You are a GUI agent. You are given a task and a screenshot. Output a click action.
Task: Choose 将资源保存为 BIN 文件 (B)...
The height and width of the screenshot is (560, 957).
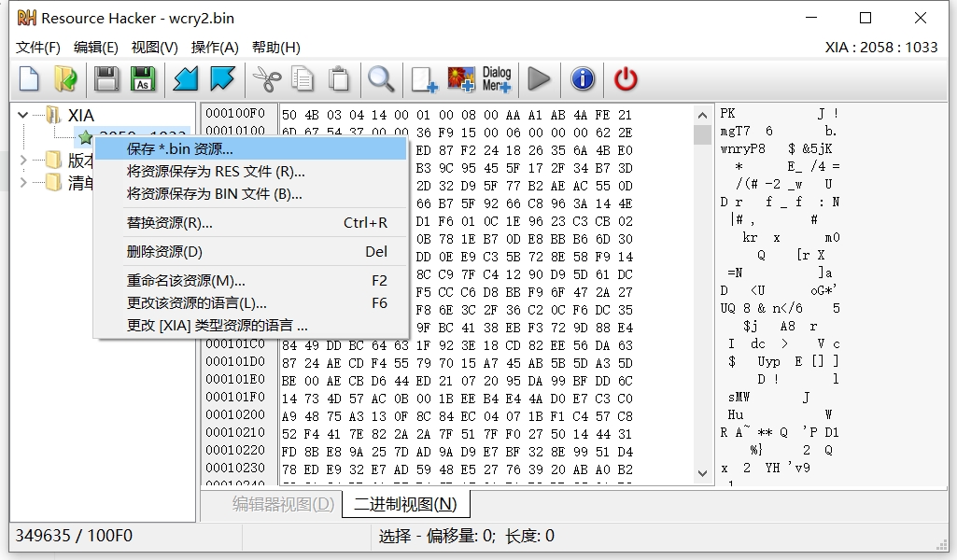pyautogui.click(x=250, y=194)
